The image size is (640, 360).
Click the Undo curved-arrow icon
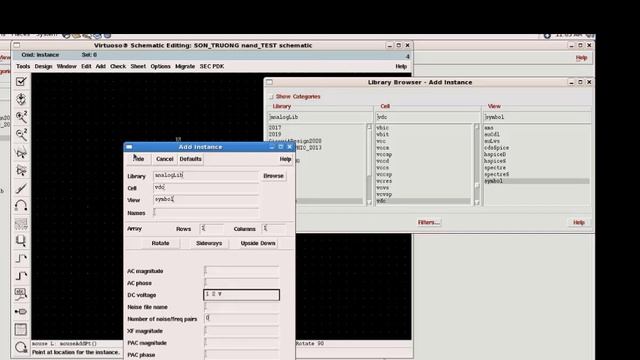[x=21, y=205]
